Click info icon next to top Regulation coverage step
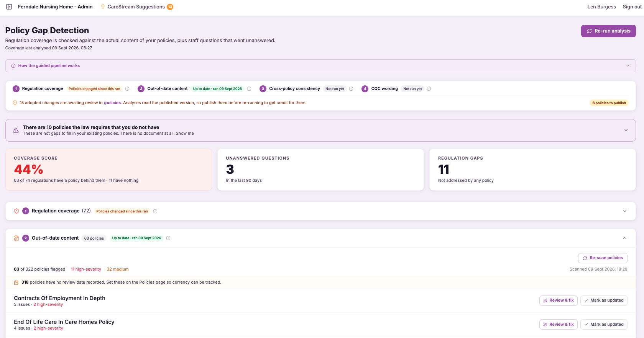The width and height of the screenshot is (644, 338). tap(127, 89)
